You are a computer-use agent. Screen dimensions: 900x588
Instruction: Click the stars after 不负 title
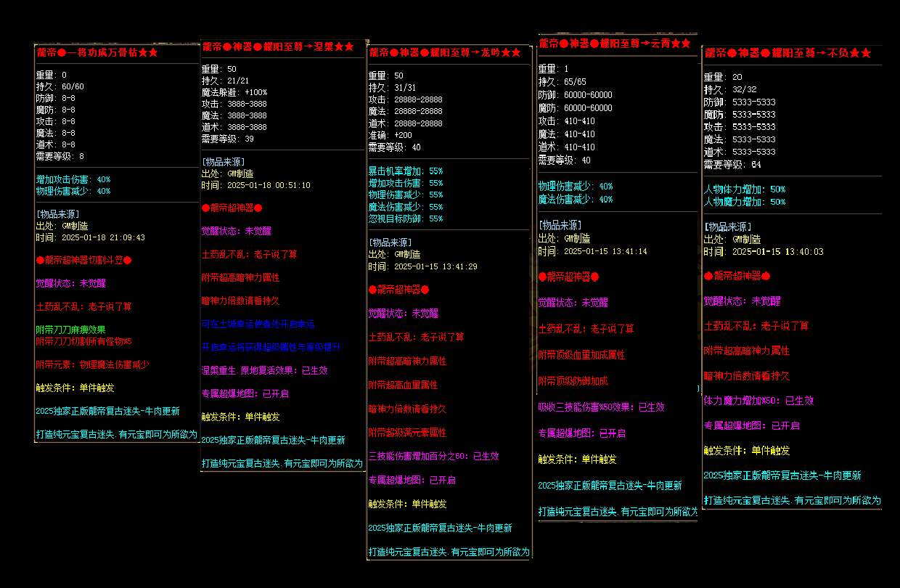(860, 54)
